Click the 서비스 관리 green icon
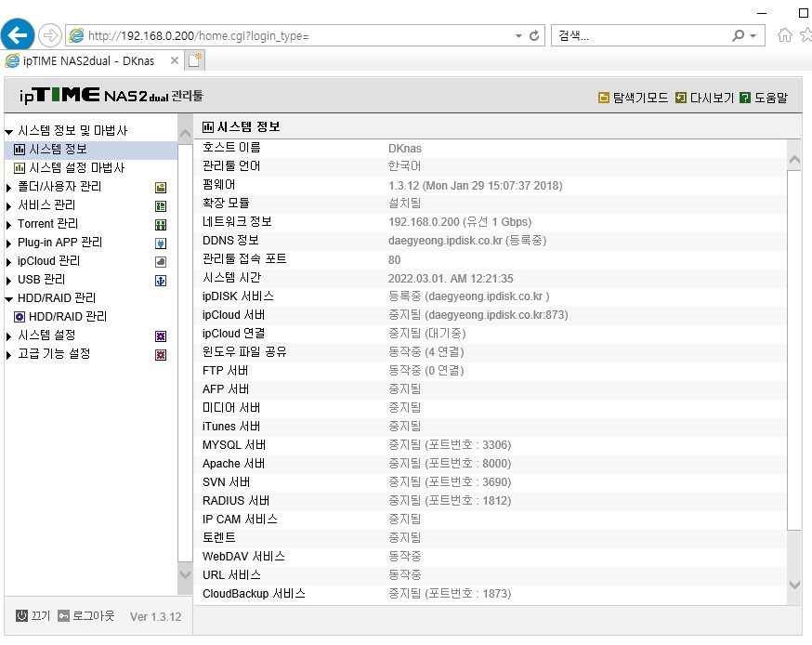 pyautogui.click(x=161, y=206)
